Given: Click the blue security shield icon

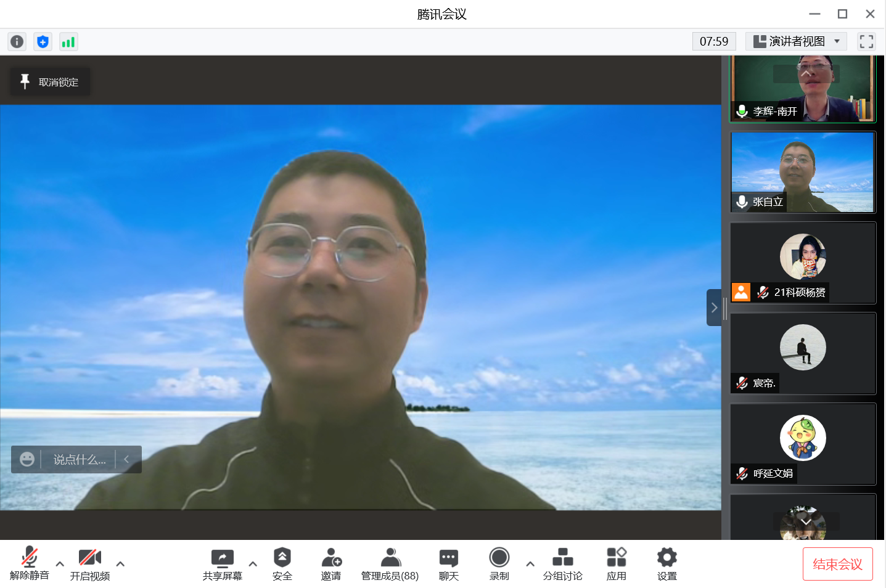Looking at the screenshot, I should tap(43, 41).
